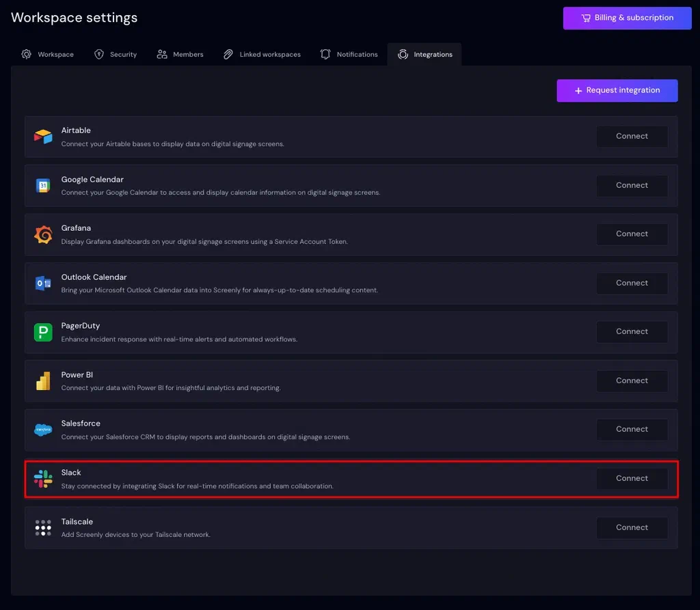
Task: Open the Workspace tab
Action: click(48, 55)
